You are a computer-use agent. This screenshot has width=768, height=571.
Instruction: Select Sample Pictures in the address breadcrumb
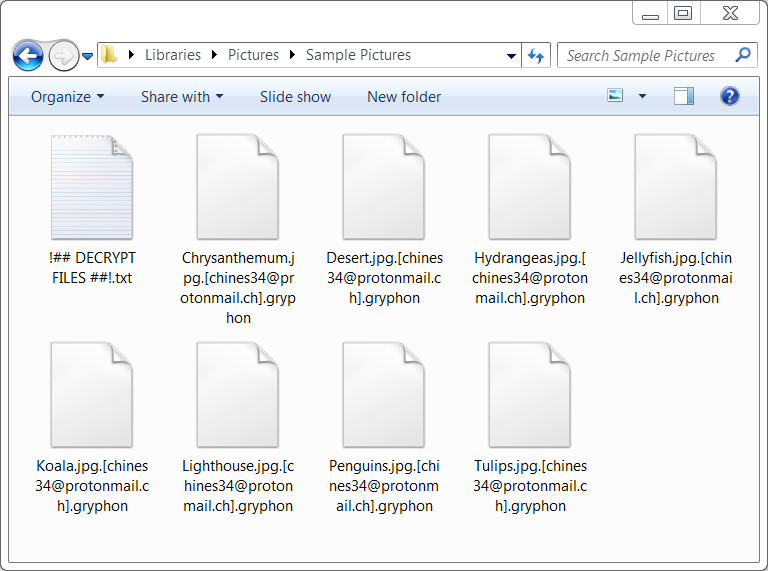359,55
